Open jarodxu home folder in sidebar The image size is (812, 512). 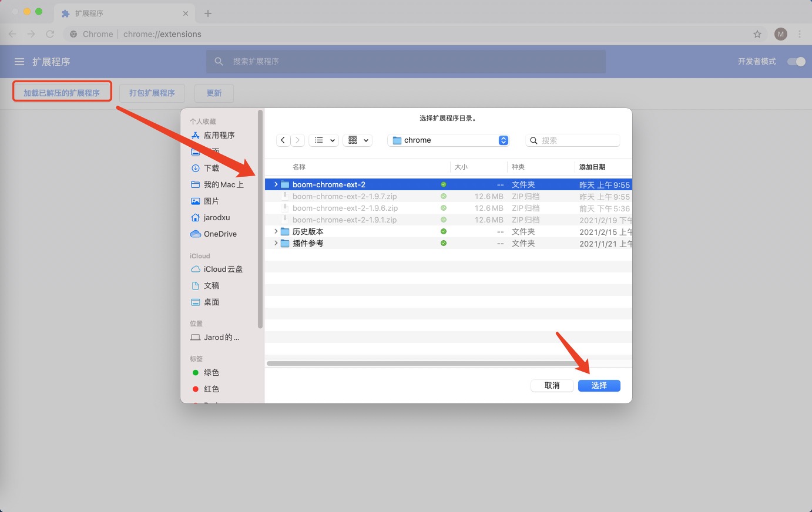point(211,217)
